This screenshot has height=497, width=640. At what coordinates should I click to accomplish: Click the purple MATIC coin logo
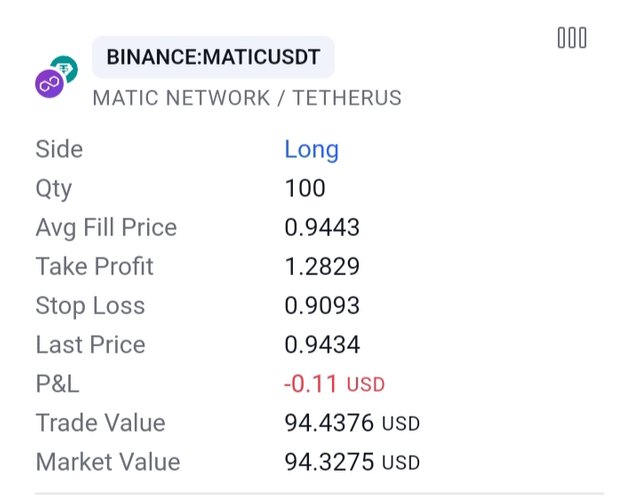[49, 85]
